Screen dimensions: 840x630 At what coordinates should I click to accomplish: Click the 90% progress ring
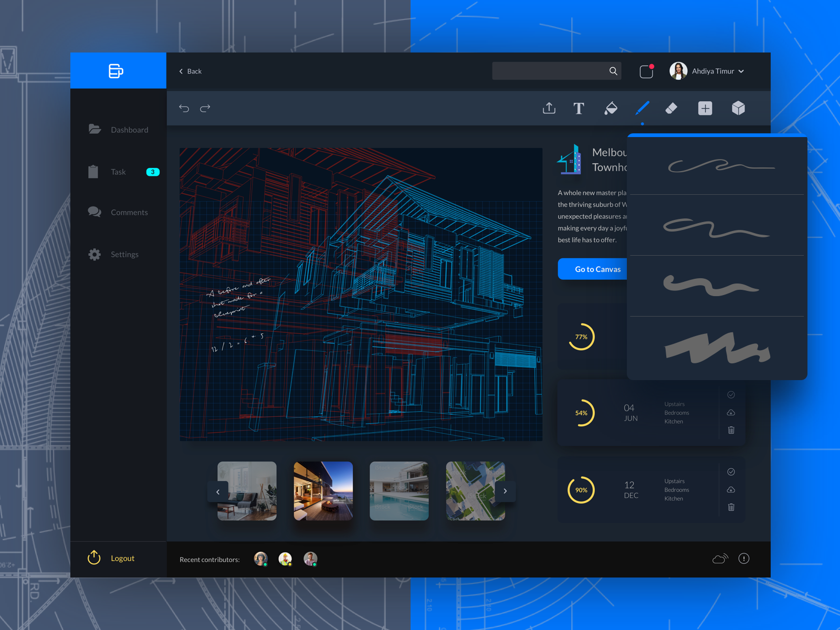click(x=581, y=490)
